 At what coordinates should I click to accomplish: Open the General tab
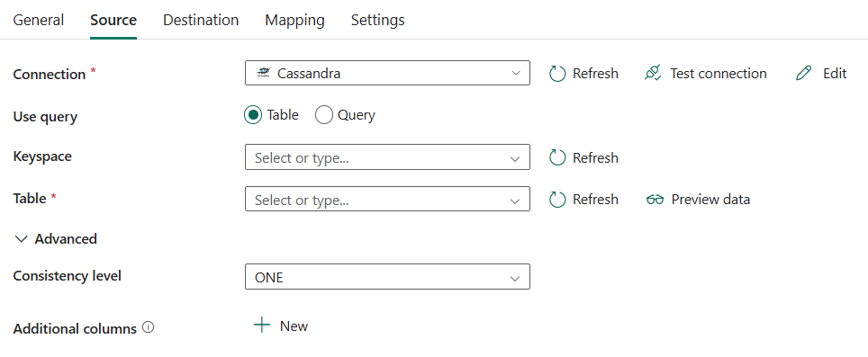tap(38, 20)
